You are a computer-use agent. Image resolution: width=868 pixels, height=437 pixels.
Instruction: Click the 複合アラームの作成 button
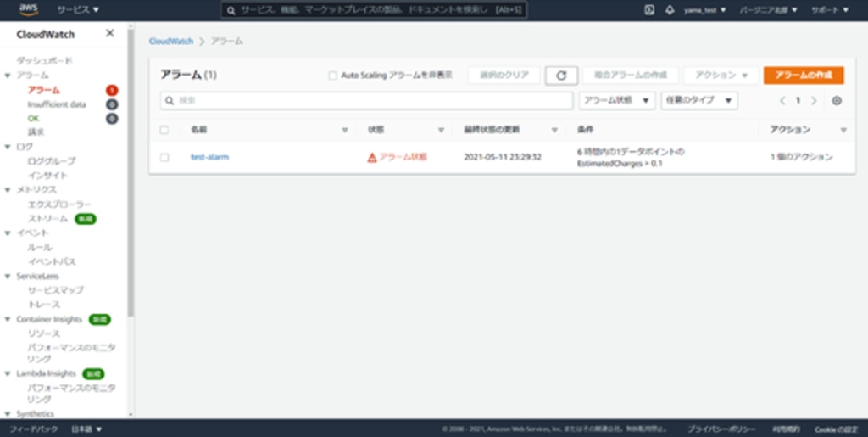tap(631, 76)
